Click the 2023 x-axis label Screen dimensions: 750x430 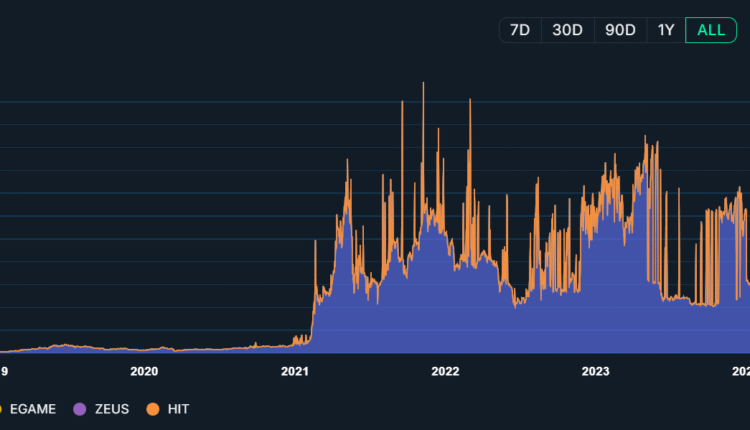coord(595,371)
